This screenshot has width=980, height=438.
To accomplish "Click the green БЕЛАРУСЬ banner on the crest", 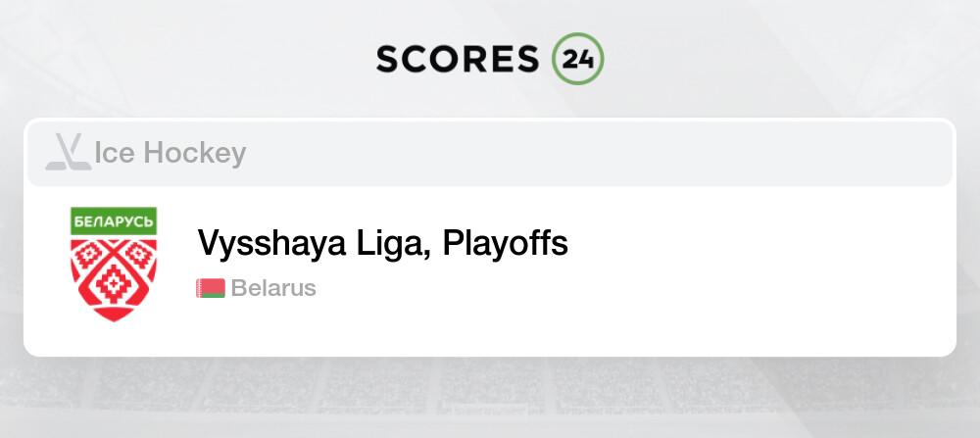I will coord(114,220).
